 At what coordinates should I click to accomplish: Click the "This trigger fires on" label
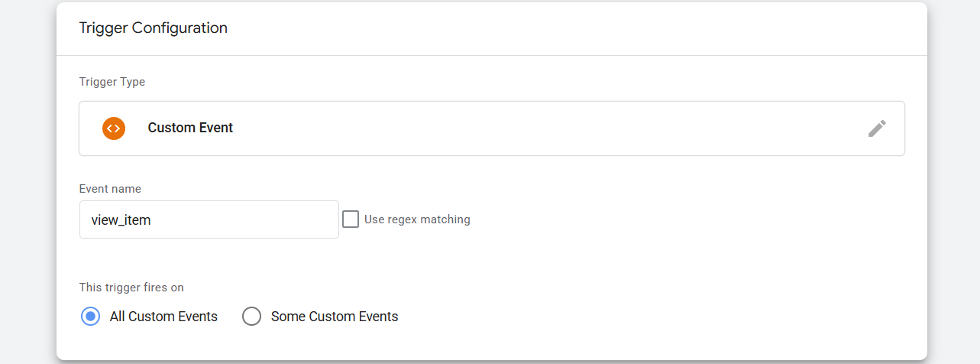click(x=131, y=288)
